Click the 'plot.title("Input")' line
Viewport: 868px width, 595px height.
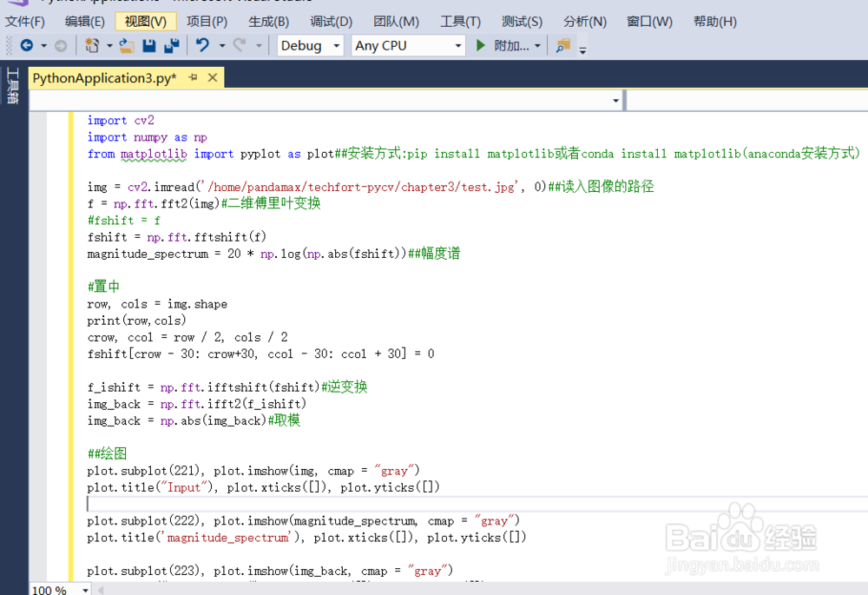click(264, 487)
